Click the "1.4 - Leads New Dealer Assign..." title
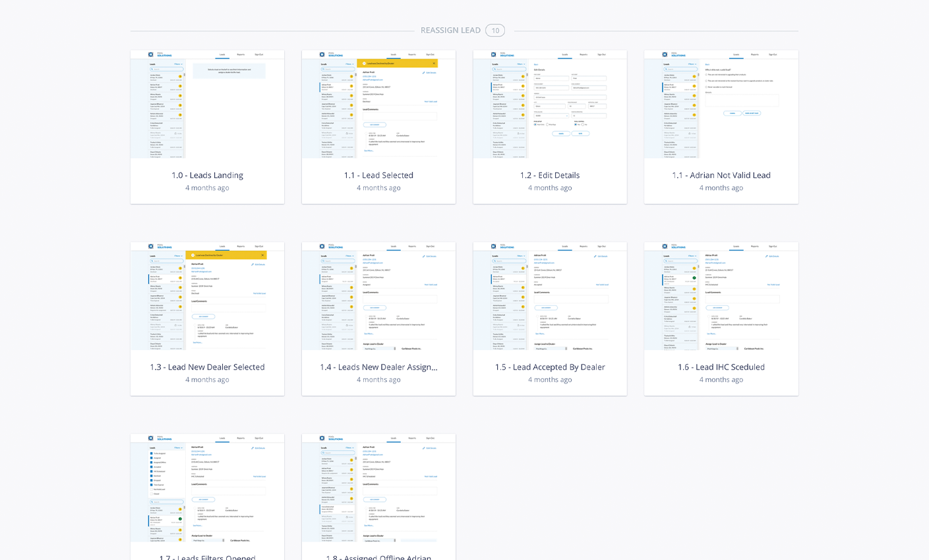The width and height of the screenshot is (929, 560). coord(378,367)
